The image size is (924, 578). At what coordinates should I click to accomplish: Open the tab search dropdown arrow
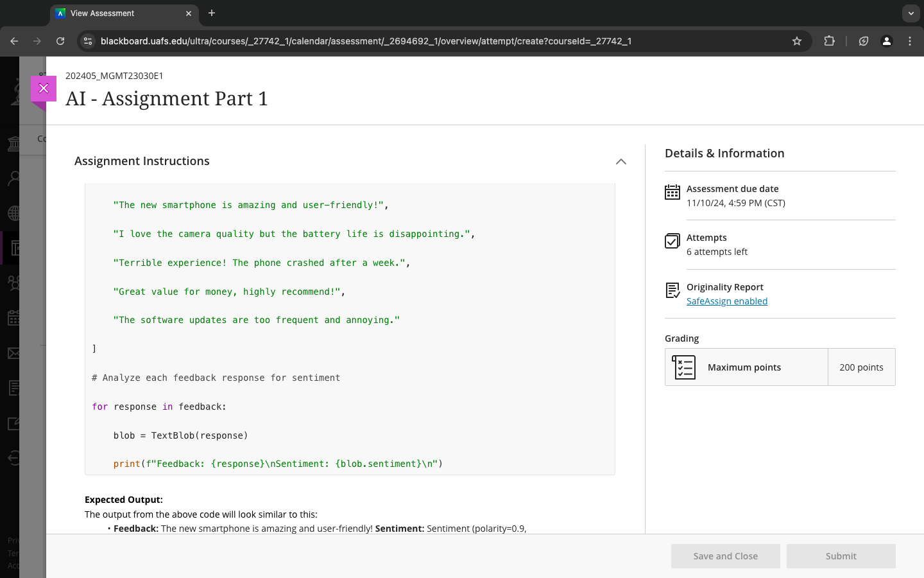(x=911, y=13)
